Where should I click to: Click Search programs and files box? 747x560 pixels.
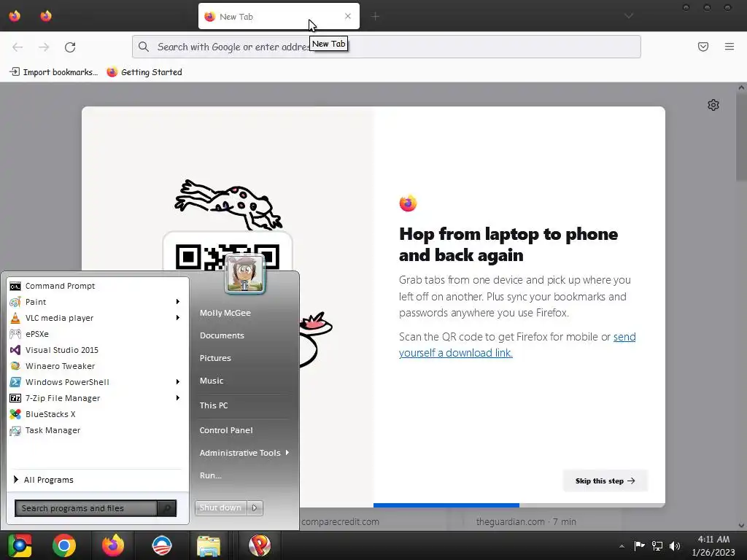[x=86, y=508]
